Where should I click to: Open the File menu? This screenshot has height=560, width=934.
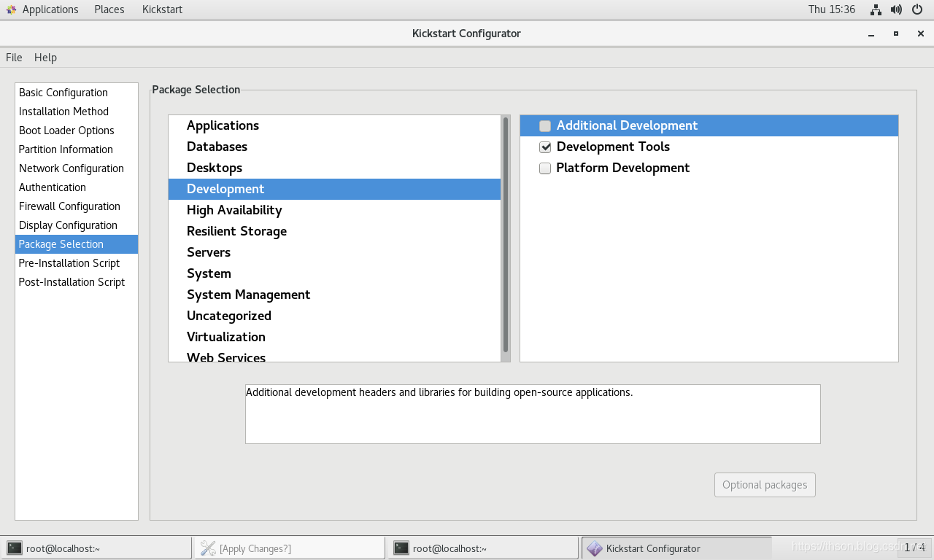tap(14, 58)
